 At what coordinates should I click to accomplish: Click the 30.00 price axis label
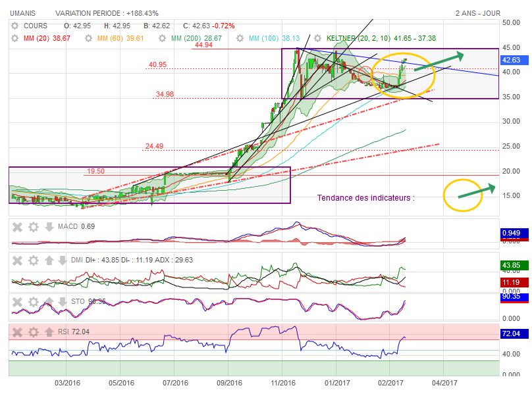[511, 122]
